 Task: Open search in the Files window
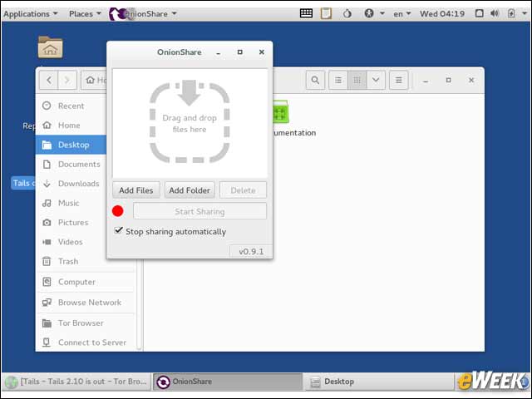coord(315,81)
